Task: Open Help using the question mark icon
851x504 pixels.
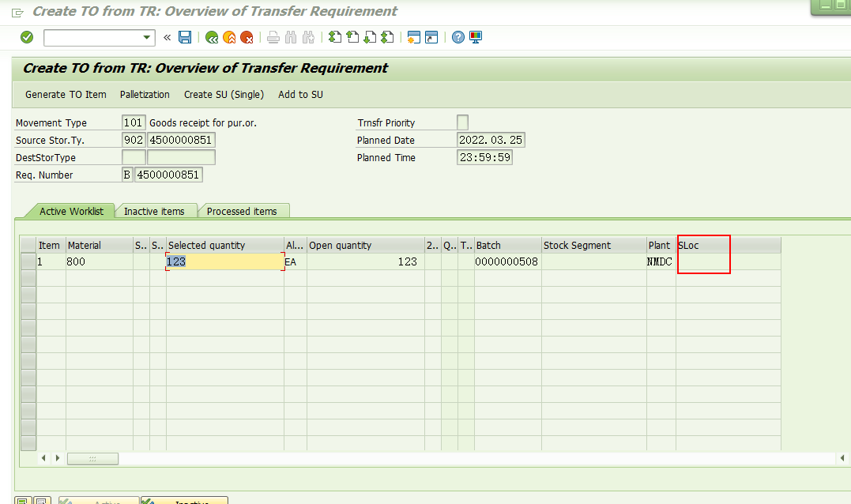Action: (458, 37)
